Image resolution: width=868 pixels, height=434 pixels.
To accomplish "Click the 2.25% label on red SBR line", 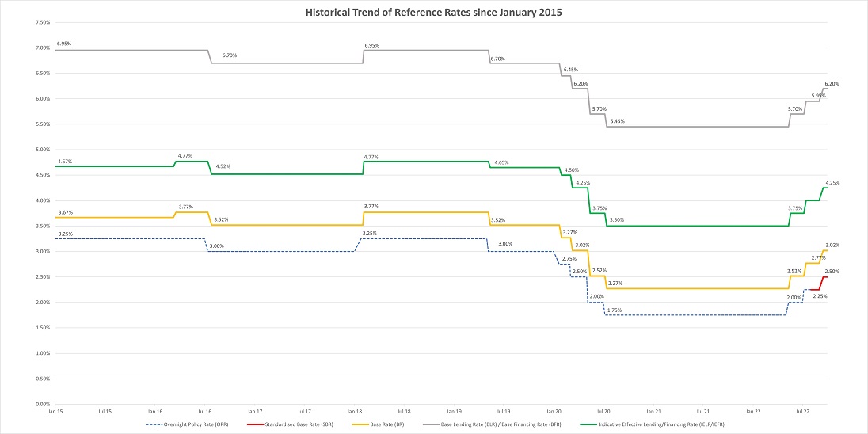I will click(x=820, y=295).
